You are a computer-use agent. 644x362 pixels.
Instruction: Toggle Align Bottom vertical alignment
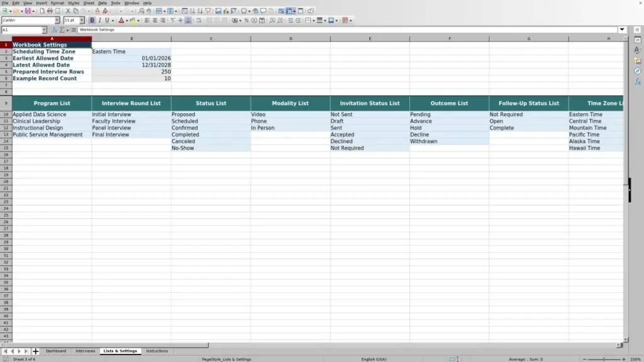tap(188, 21)
